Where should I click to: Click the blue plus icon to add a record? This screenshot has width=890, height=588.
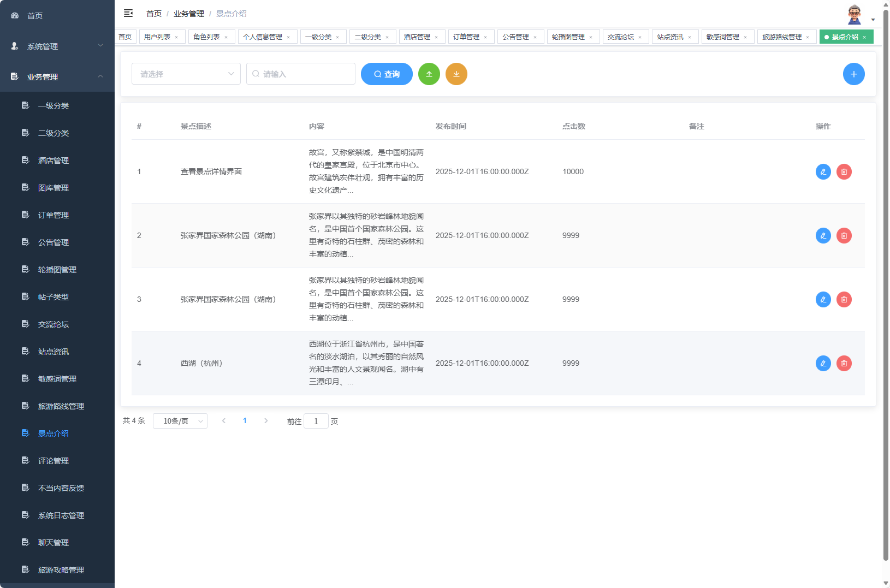tap(853, 74)
